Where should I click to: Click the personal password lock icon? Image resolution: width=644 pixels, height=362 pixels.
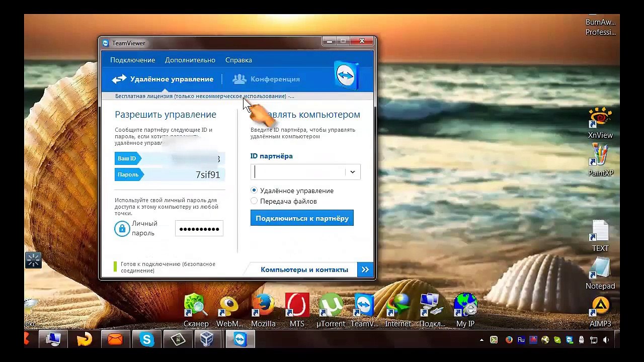[x=122, y=228]
